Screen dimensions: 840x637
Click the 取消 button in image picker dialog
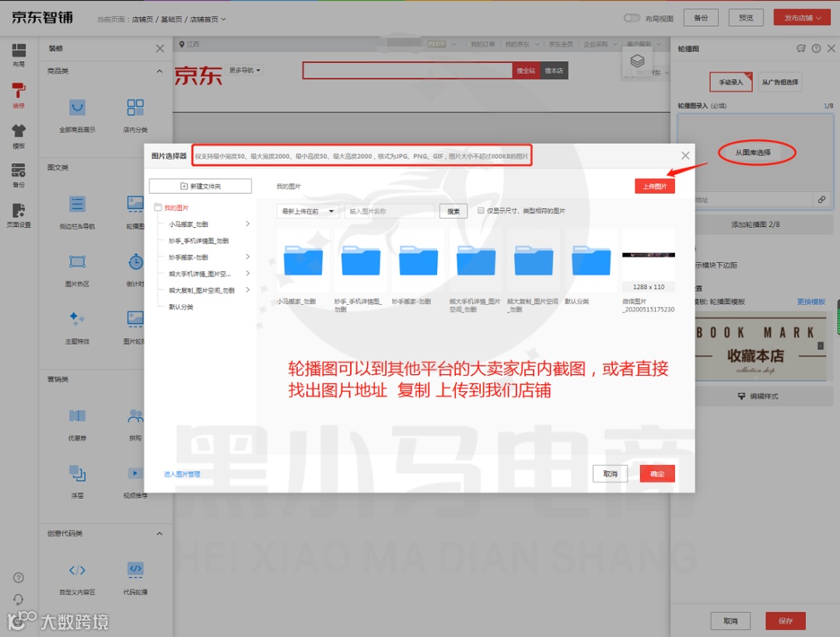611,474
